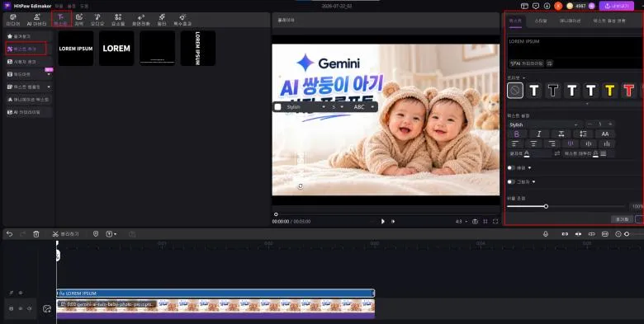The height and width of the screenshot is (324, 644).
Task: Select the red T text preset
Action: (x=628, y=90)
